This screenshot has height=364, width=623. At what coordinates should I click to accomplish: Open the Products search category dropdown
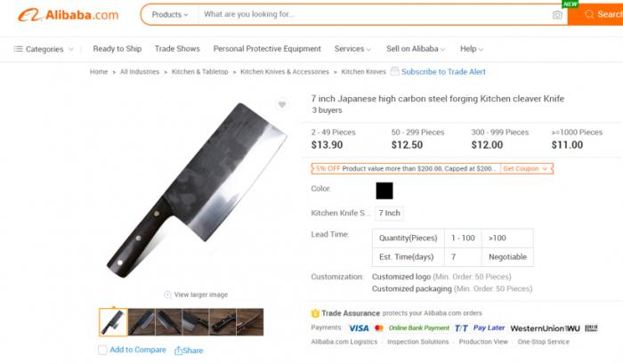pos(169,15)
